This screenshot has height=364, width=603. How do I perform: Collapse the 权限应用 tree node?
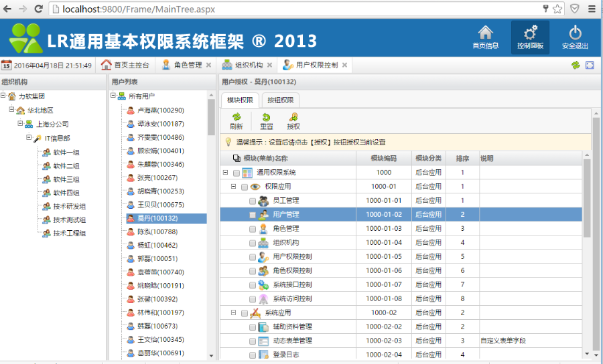tap(234, 187)
